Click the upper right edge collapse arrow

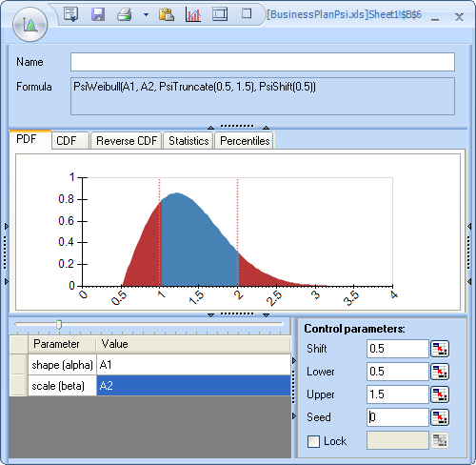[469, 227]
